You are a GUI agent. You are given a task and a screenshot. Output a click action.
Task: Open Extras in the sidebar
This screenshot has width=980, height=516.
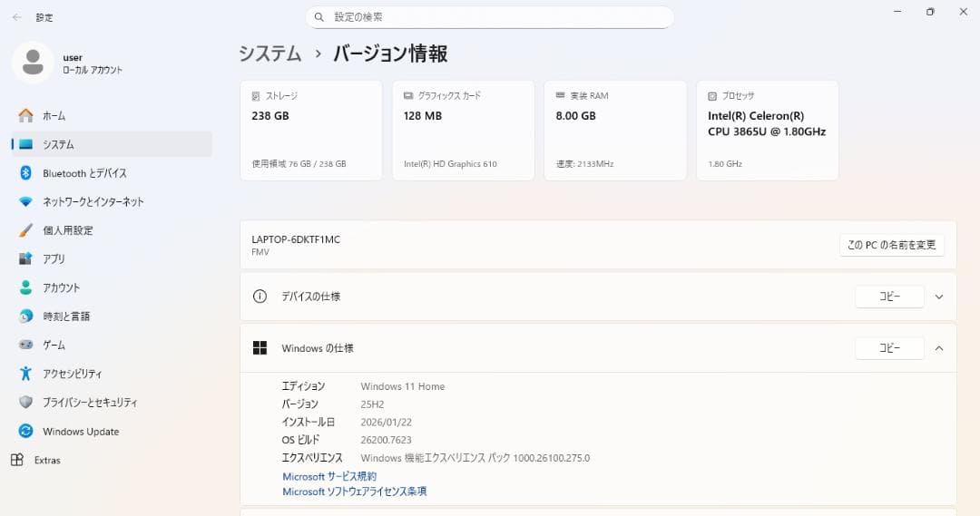pyautogui.click(x=112, y=460)
